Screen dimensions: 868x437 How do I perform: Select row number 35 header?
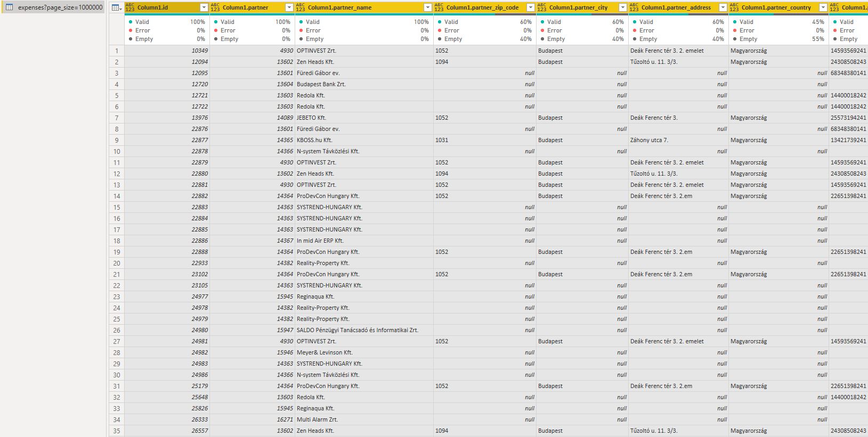tap(117, 431)
